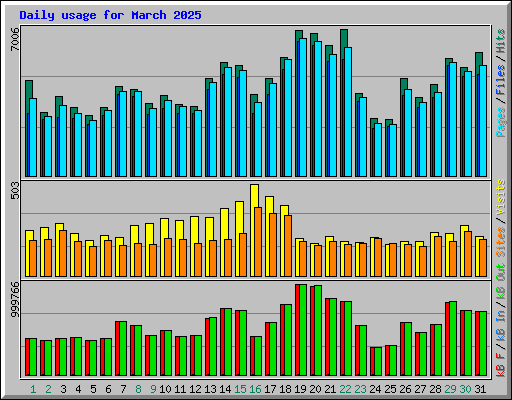Click the orange sites bar for day 18

pyautogui.click(x=288, y=246)
